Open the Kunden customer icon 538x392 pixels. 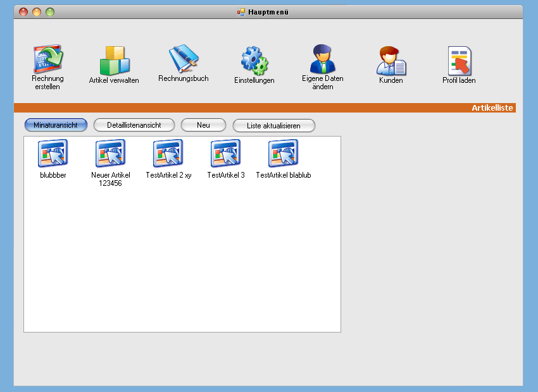(391, 61)
